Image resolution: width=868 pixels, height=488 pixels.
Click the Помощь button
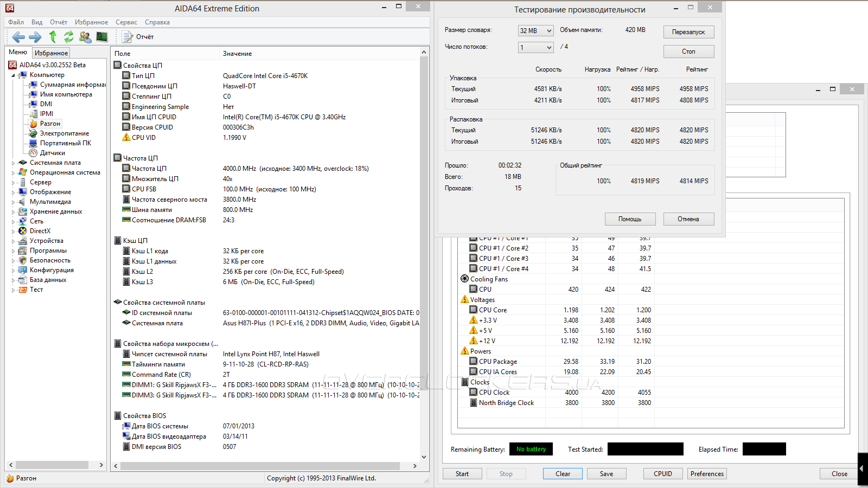click(630, 219)
